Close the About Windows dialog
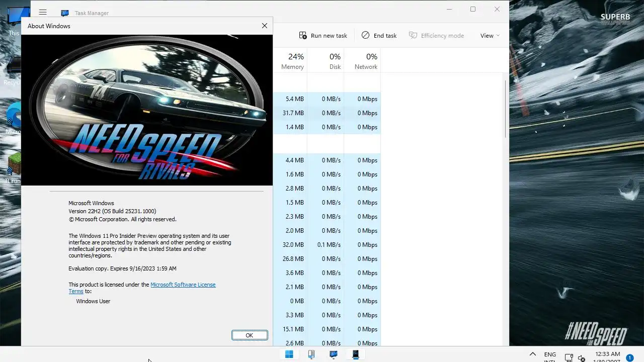 click(x=265, y=26)
